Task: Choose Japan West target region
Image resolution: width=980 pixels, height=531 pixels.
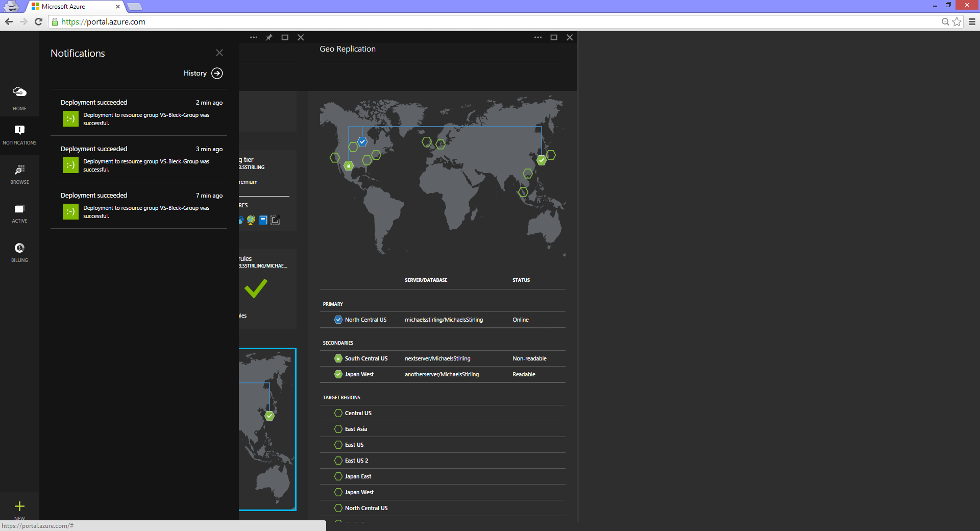Action: coord(443,492)
